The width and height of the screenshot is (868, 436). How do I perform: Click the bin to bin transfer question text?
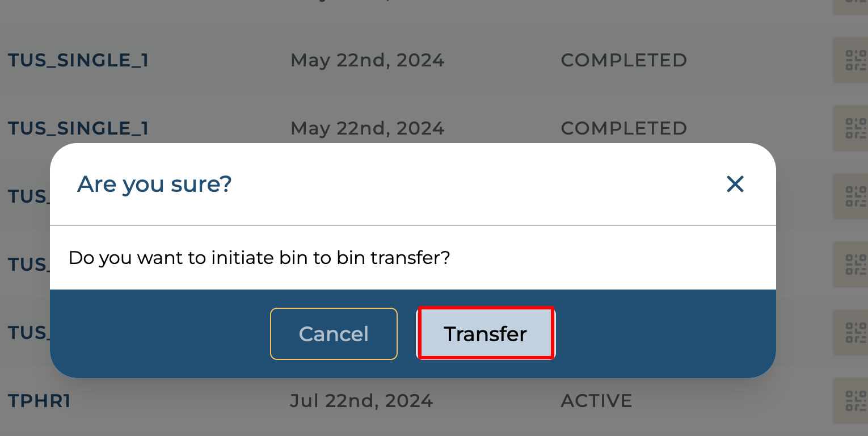click(x=259, y=258)
